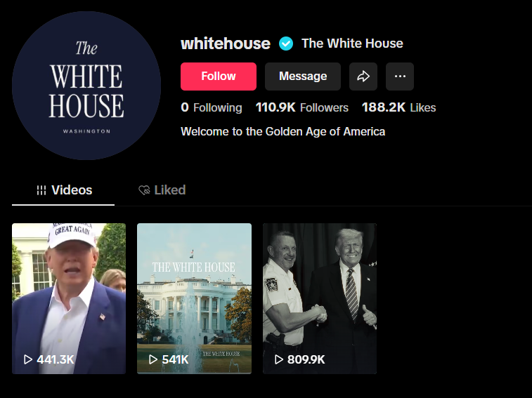Switch to the Liked tab
This screenshot has height=398, width=532.
coord(162,190)
